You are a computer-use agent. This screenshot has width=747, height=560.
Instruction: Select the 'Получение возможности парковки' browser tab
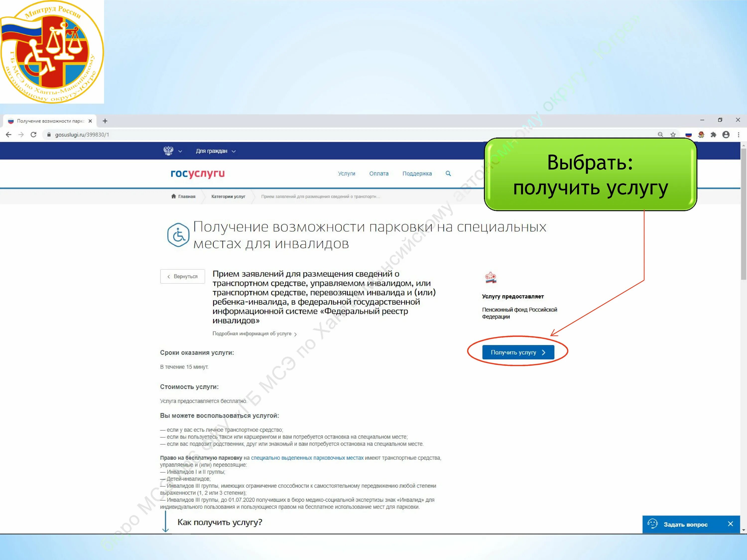coord(50,121)
